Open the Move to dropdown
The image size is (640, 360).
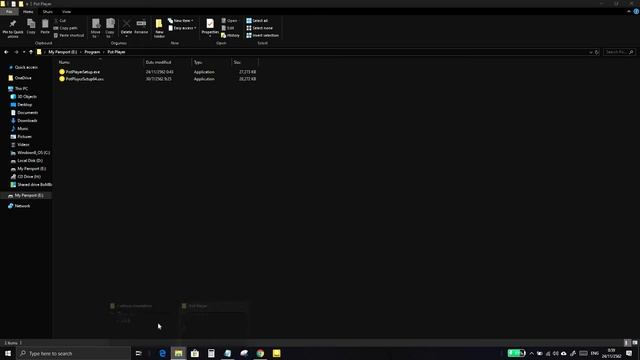pyautogui.click(x=96, y=28)
